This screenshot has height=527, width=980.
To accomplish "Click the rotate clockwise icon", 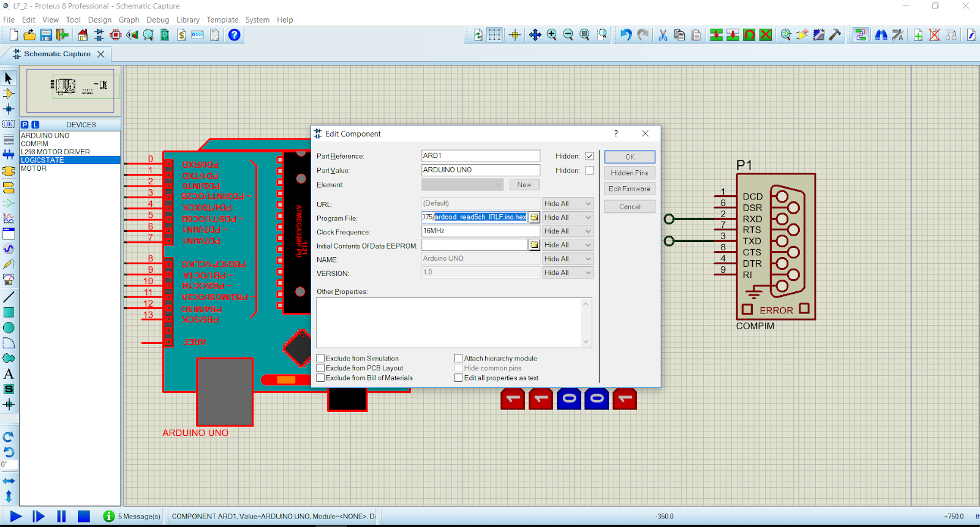I will click(9, 437).
